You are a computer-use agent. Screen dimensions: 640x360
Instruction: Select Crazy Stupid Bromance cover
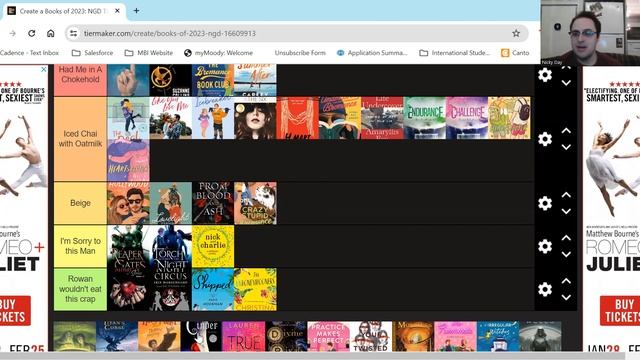256,203
